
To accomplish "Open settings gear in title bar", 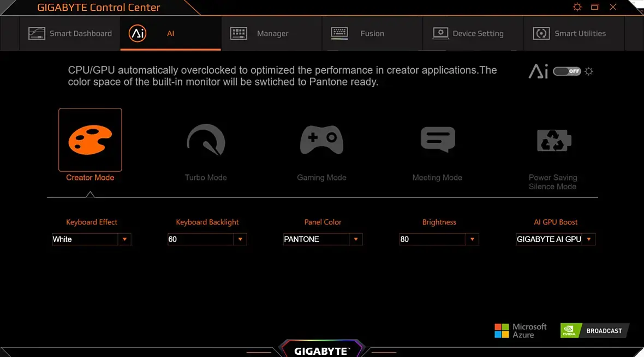I will (577, 7).
